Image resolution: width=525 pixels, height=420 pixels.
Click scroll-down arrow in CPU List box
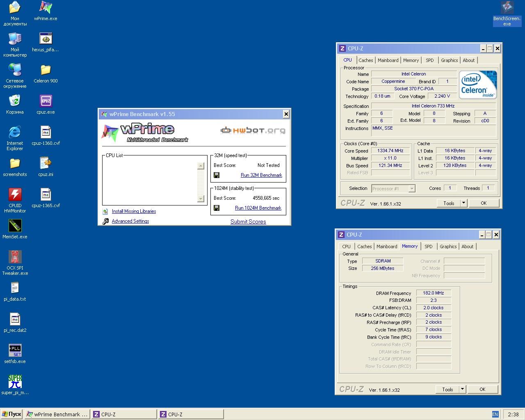click(201, 199)
